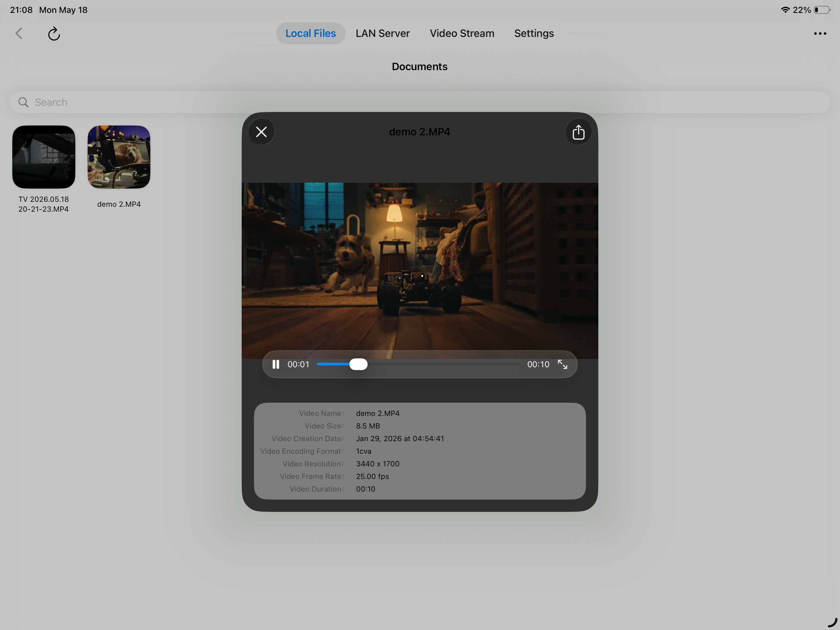Image resolution: width=840 pixels, height=630 pixels.
Task: Click the Video Size value 8.5 MB
Action: [x=368, y=426]
